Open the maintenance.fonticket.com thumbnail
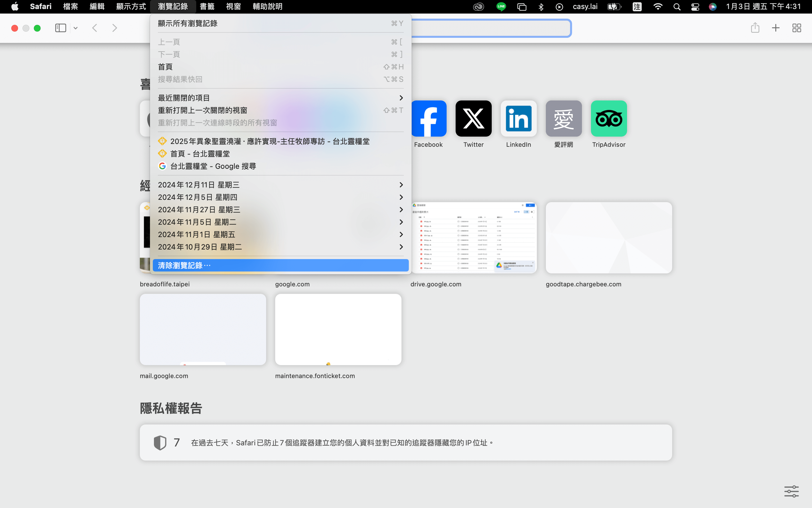 [338, 330]
